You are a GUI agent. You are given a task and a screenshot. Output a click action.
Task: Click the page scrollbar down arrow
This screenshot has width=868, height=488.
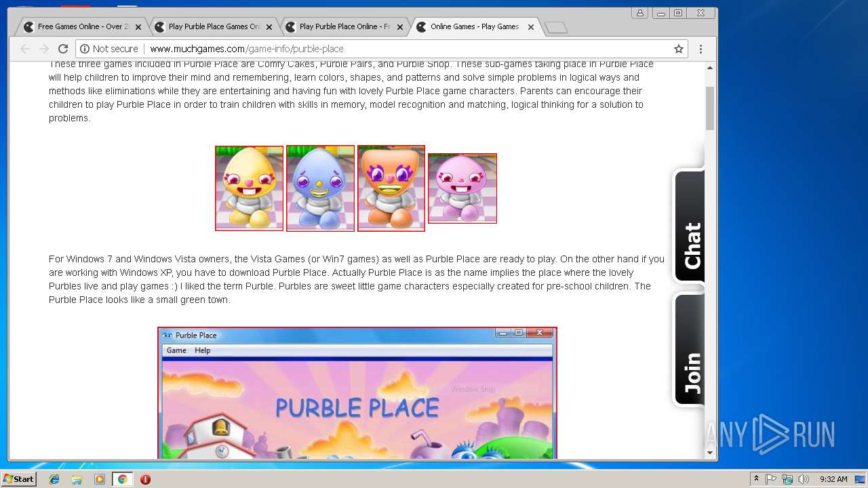point(710,453)
